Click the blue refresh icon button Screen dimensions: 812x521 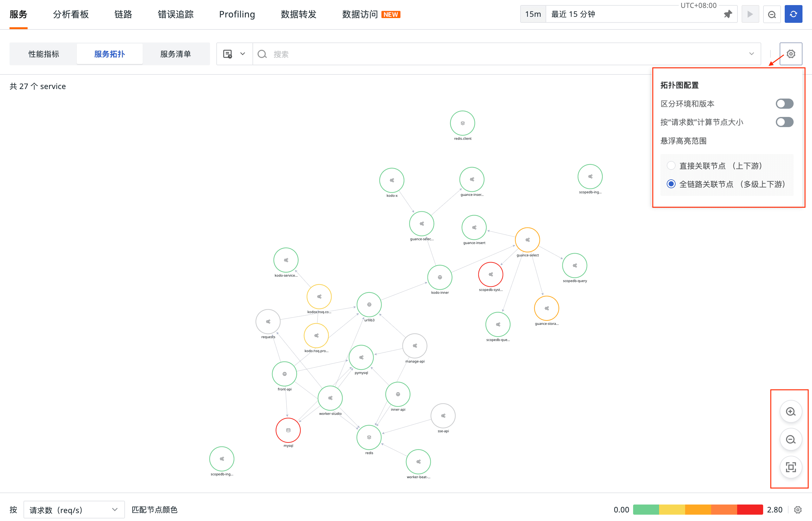pyautogui.click(x=793, y=14)
